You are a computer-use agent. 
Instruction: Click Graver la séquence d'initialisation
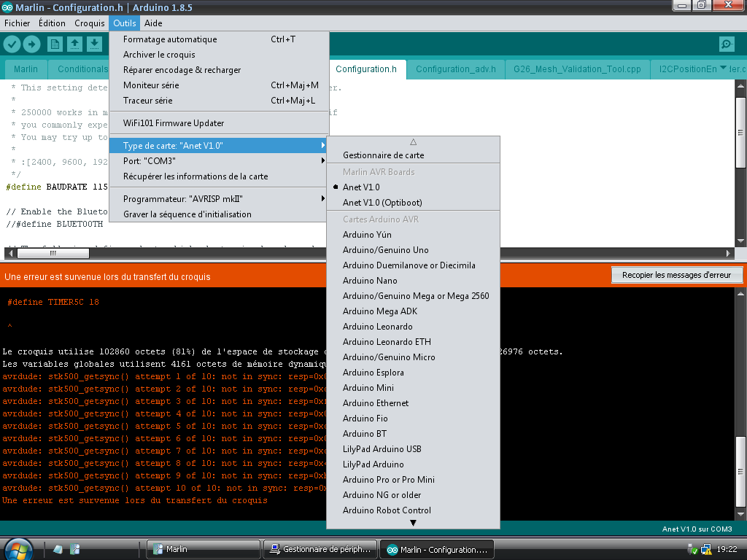coord(219,214)
